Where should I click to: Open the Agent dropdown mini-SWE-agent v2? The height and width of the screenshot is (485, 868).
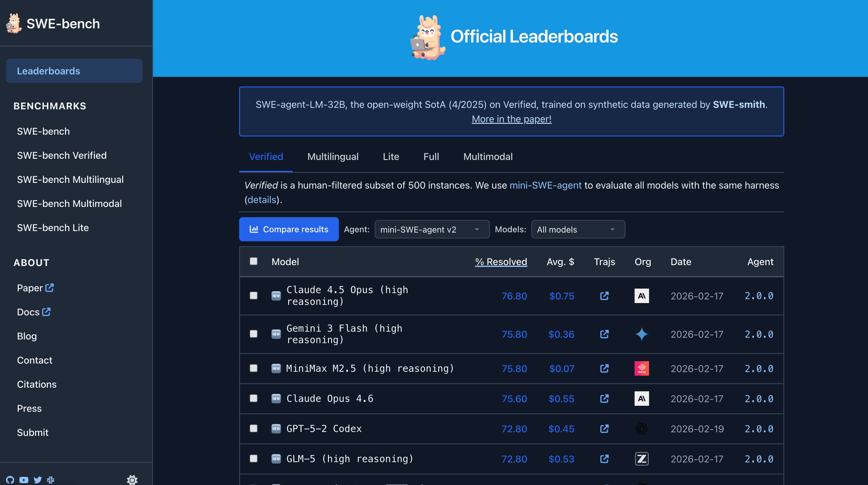click(x=432, y=229)
